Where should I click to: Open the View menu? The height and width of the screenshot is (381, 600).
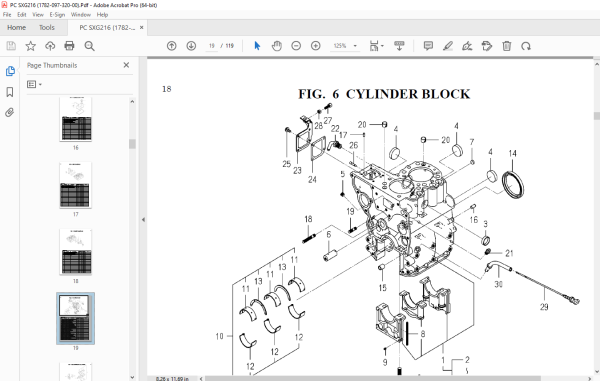click(x=38, y=15)
